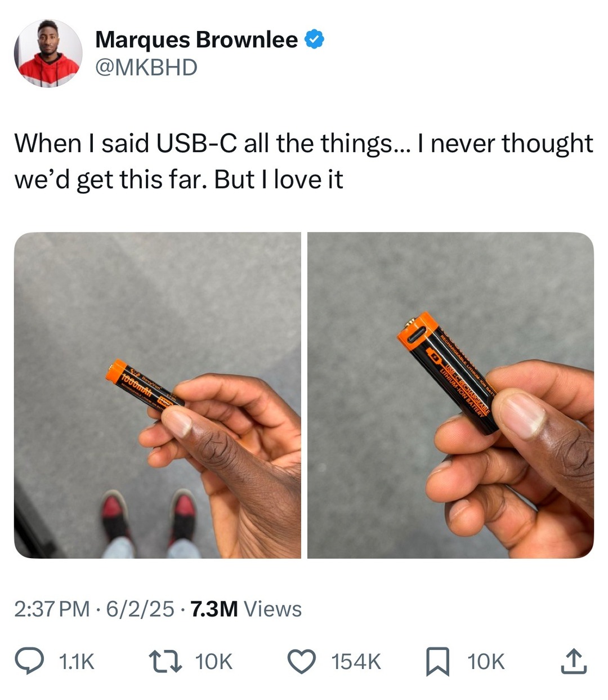The width and height of the screenshot is (608, 700).
Task: View the left battery photo
Action: pyautogui.click(x=158, y=395)
